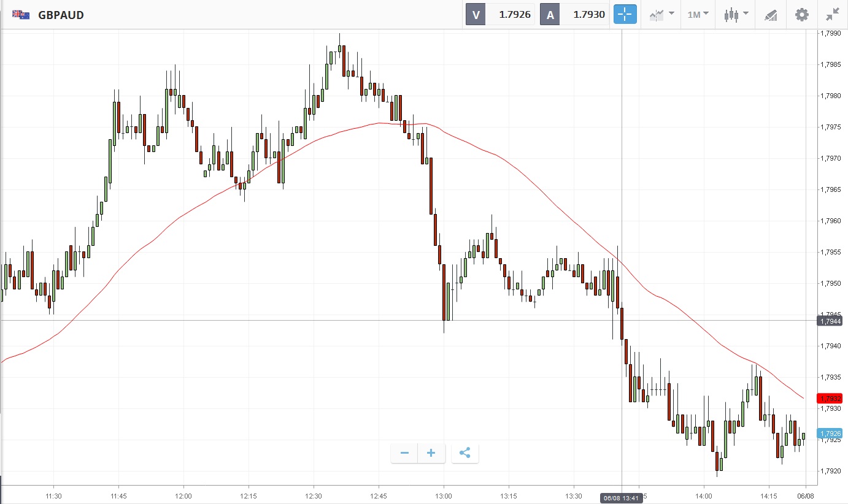Click the V sell price button 1.7926
Image resolution: width=848 pixels, height=504 pixels.
pyautogui.click(x=500, y=15)
